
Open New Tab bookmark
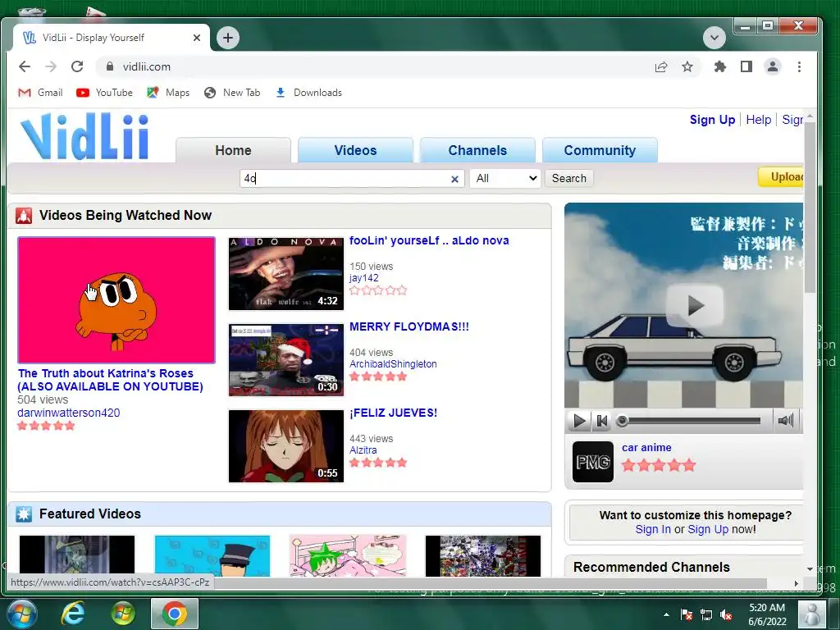232,93
